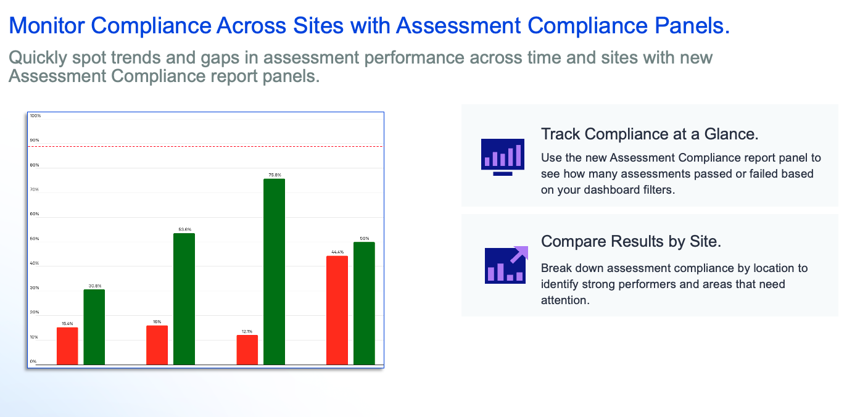This screenshot has width=868, height=417.
Task: Click the Monitor Compliance Across Sites title
Action: pos(370,25)
